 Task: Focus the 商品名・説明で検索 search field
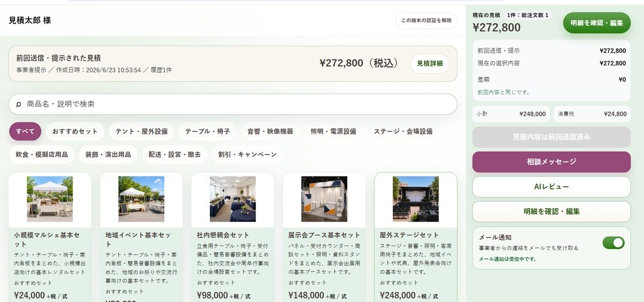pyautogui.click(x=233, y=104)
